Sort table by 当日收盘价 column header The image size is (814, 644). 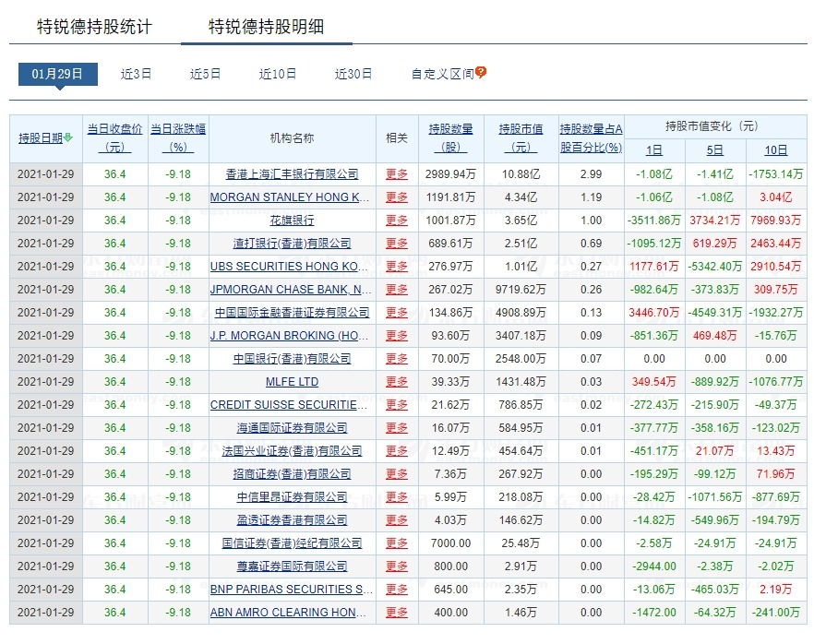pos(114,138)
